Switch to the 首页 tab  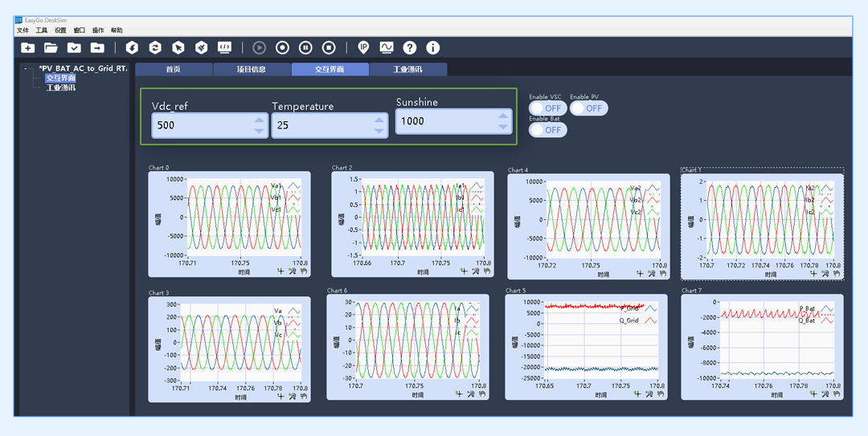174,69
